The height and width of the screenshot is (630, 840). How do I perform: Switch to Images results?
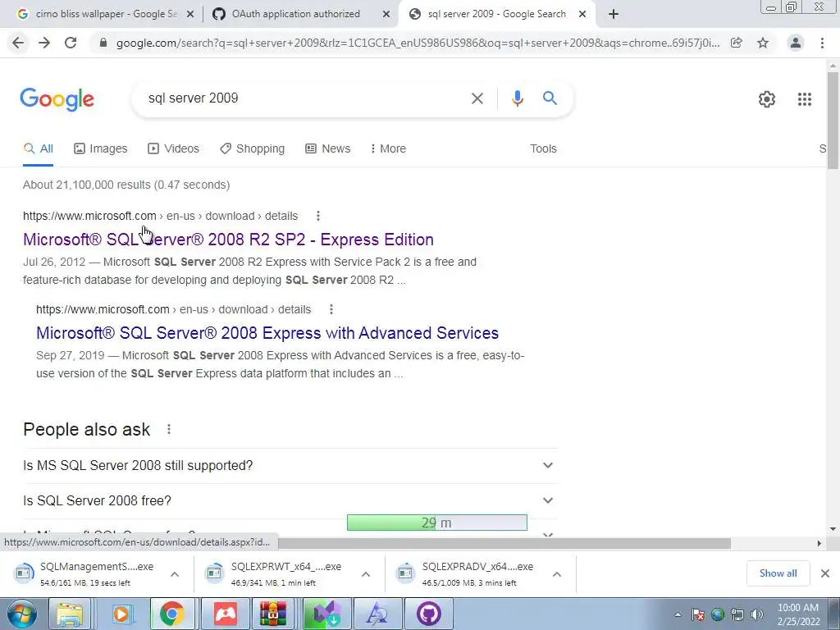(x=101, y=149)
